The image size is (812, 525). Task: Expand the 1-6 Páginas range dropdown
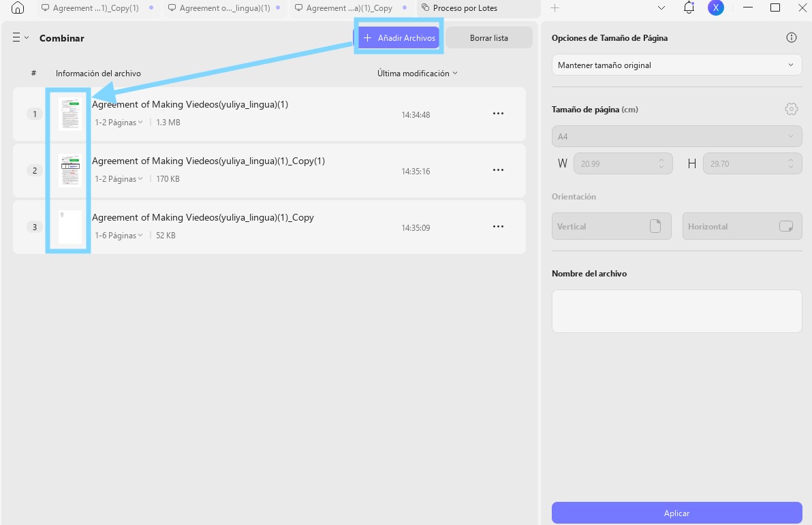click(119, 235)
